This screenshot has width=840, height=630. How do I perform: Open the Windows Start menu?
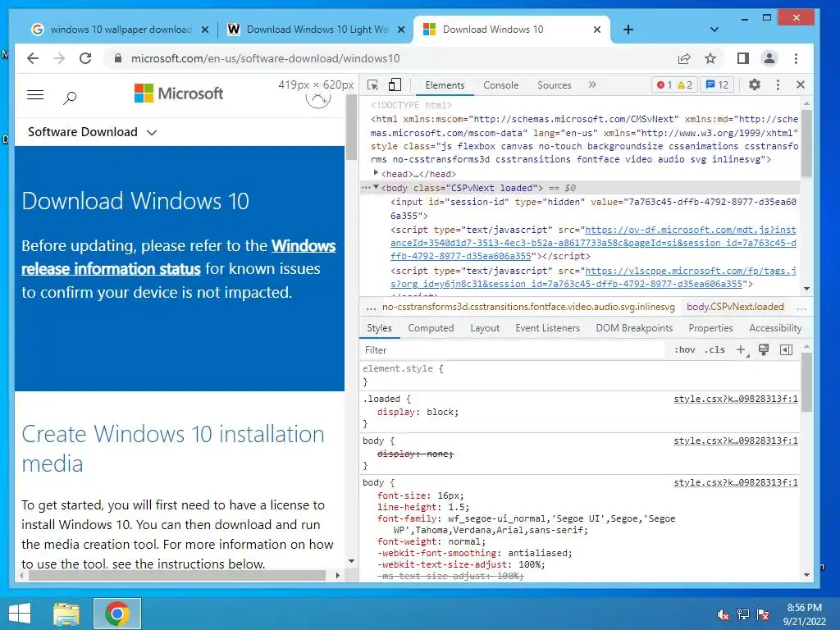click(x=20, y=614)
